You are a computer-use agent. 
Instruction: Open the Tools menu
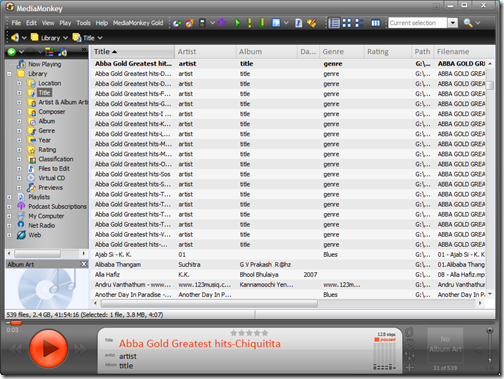pyautogui.click(x=83, y=23)
